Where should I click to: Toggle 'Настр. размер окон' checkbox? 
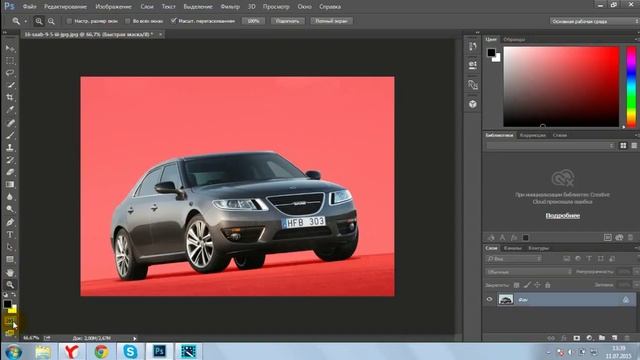69,21
